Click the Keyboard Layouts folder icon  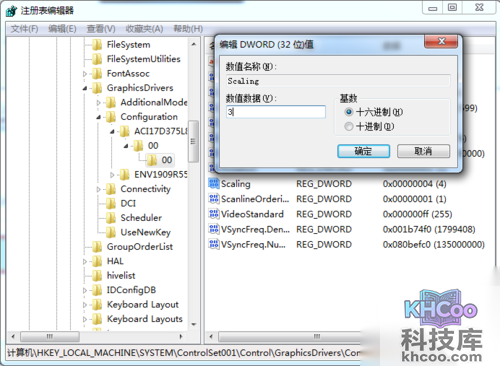[x=97, y=319]
